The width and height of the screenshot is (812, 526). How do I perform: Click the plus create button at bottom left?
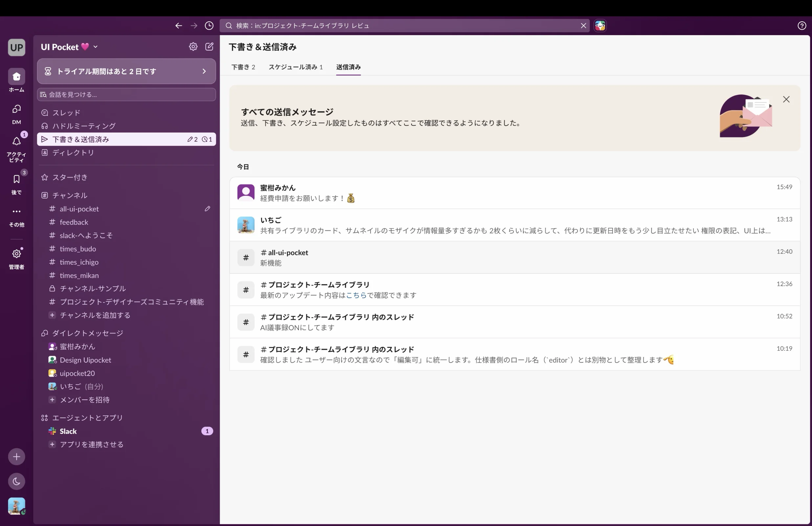16,457
